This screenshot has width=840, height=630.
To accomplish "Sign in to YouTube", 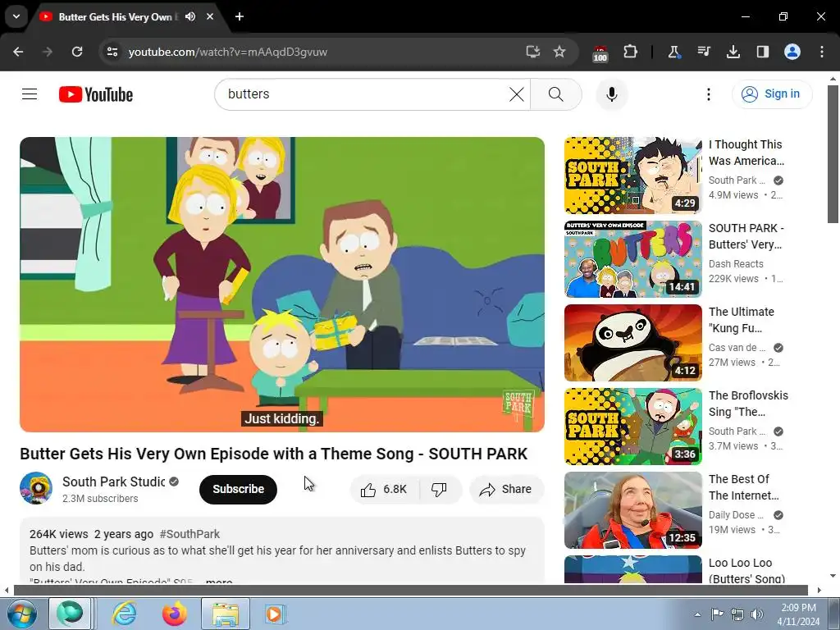I will [772, 94].
